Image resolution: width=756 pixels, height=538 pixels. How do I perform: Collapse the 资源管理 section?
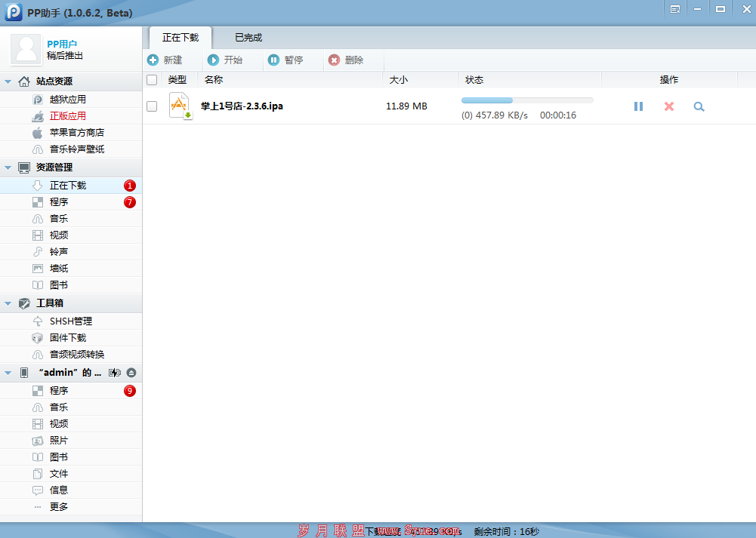point(8,168)
